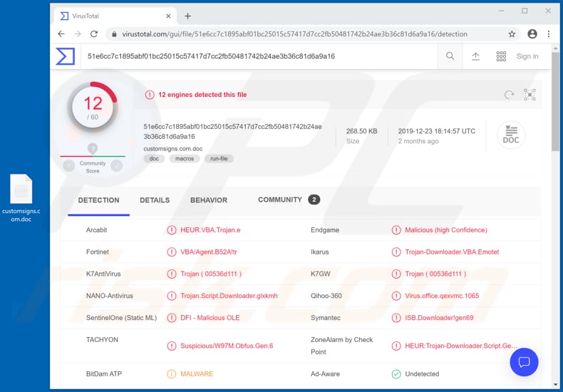Image resolution: width=563 pixels, height=392 pixels.
Task: Open the chat bubble button
Action: (524, 362)
